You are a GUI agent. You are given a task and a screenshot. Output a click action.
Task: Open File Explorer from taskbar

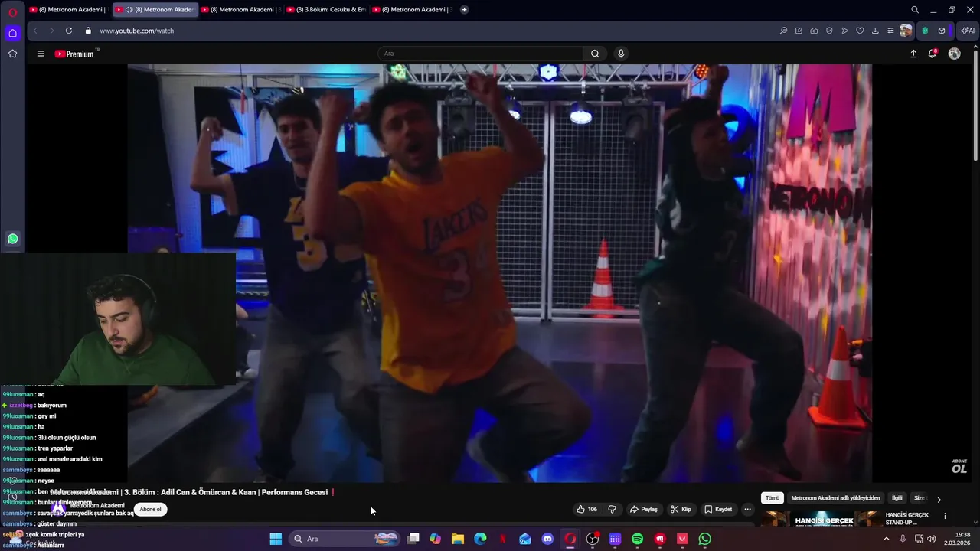458,539
